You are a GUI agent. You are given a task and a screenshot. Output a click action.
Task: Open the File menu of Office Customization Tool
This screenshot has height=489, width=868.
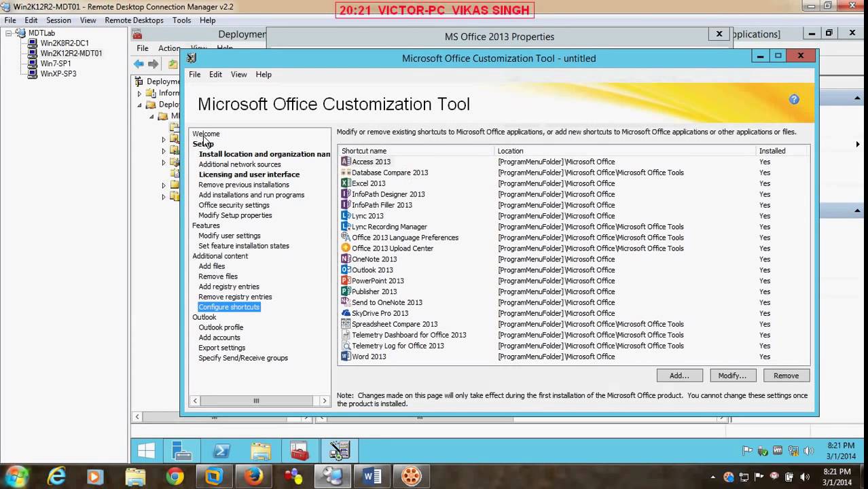195,75
